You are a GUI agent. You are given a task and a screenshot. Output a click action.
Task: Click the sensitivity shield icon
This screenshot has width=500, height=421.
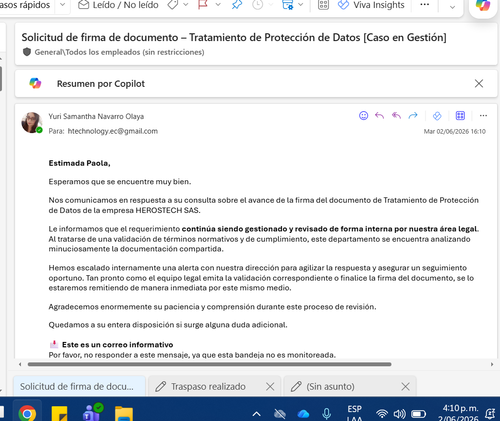(27, 52)
